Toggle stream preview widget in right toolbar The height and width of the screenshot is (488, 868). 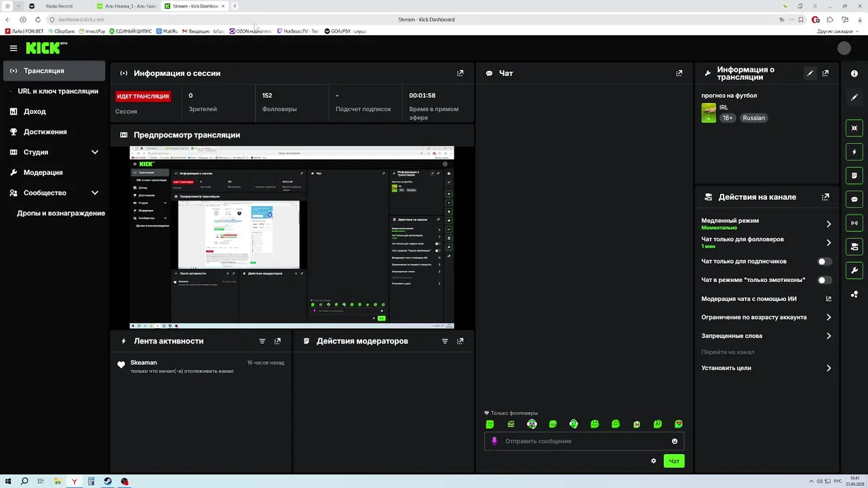point(854,128)
